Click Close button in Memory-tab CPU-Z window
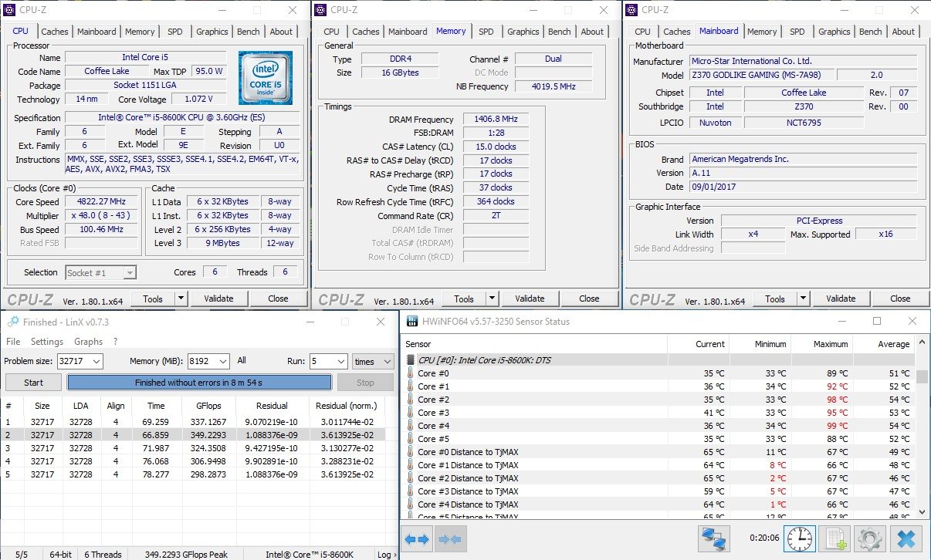931x560 pixels. 589,299
